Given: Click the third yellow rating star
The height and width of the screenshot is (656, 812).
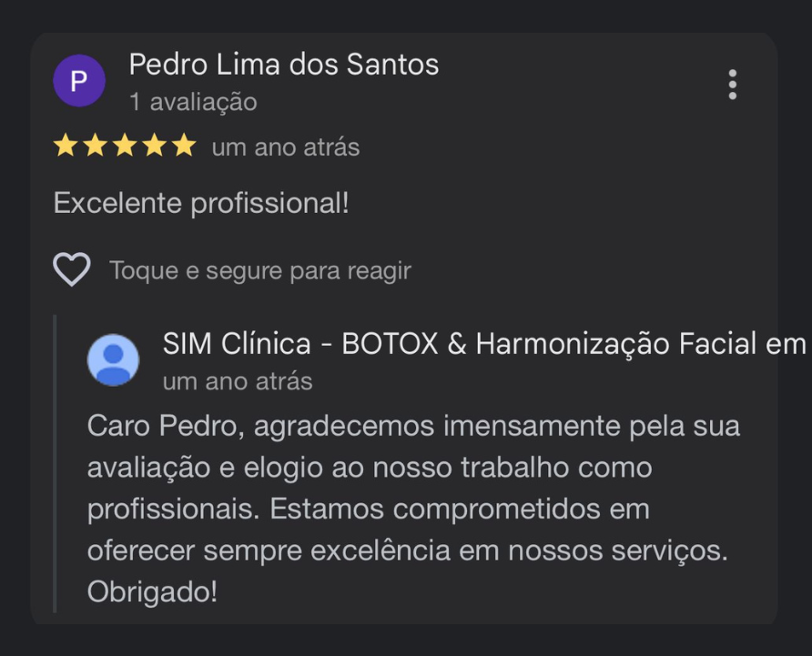Looking at the screenshot, I should pos(125,146).
